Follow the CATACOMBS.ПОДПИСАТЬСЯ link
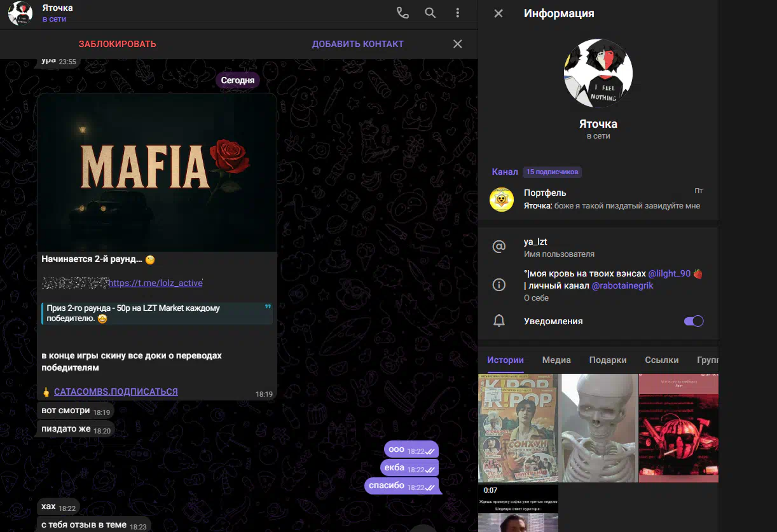 116,392
